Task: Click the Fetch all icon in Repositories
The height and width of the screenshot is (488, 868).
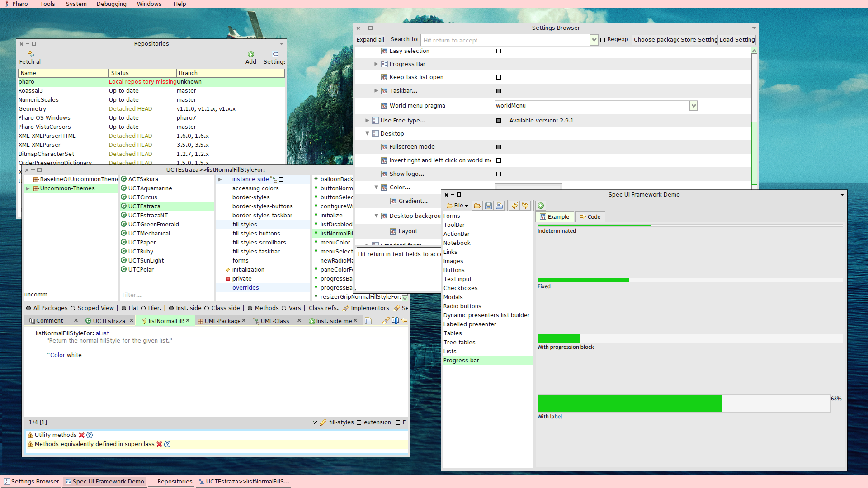Action: tap(30, 55)
